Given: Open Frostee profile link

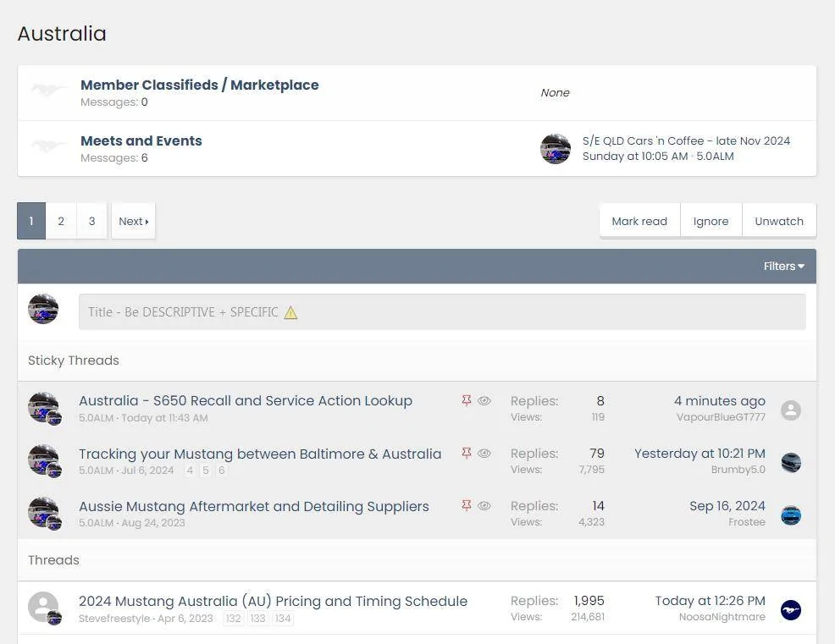Looking at the screenshot, I should pyautogui.click(x=747, y=522).
